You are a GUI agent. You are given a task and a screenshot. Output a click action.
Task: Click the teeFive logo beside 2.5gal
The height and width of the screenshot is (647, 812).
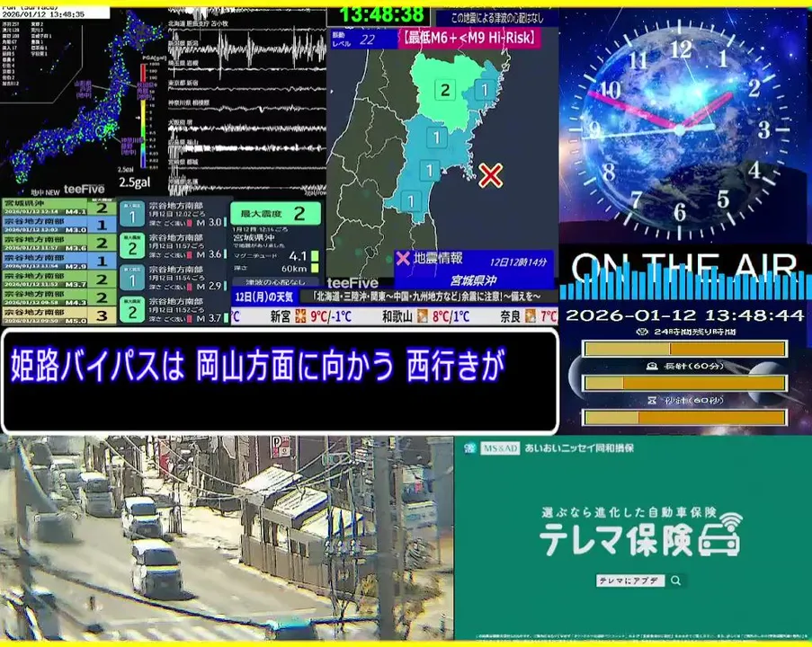(84, 190)
